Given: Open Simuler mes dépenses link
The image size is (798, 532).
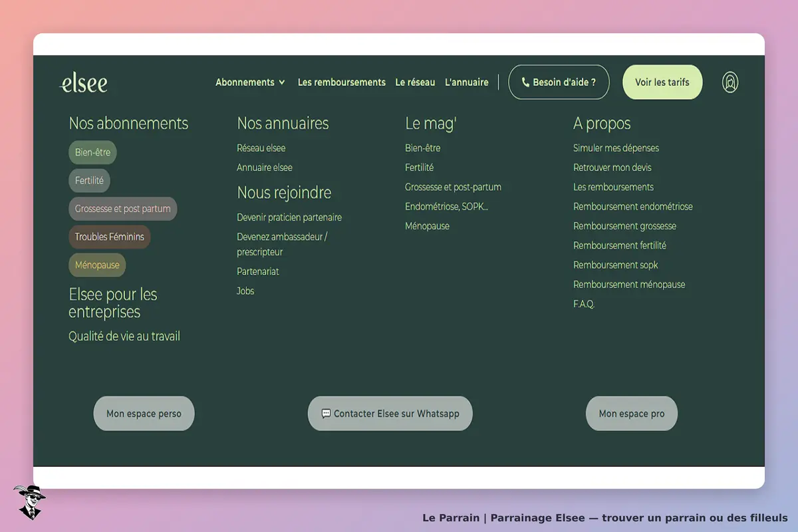Looking at the screenshot, I should [x=616, y=148].
